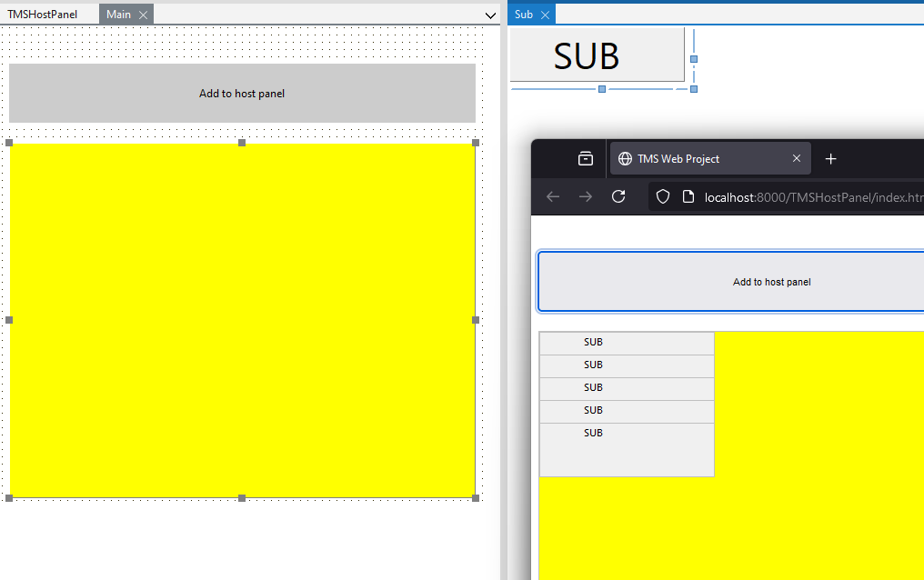Close the TMS Web Project browser tab
924x580 pixels.
coord(797,158)
